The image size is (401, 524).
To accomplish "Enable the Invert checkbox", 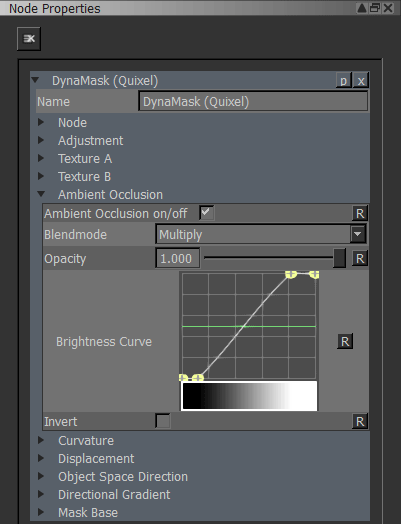I will (163, 421).
